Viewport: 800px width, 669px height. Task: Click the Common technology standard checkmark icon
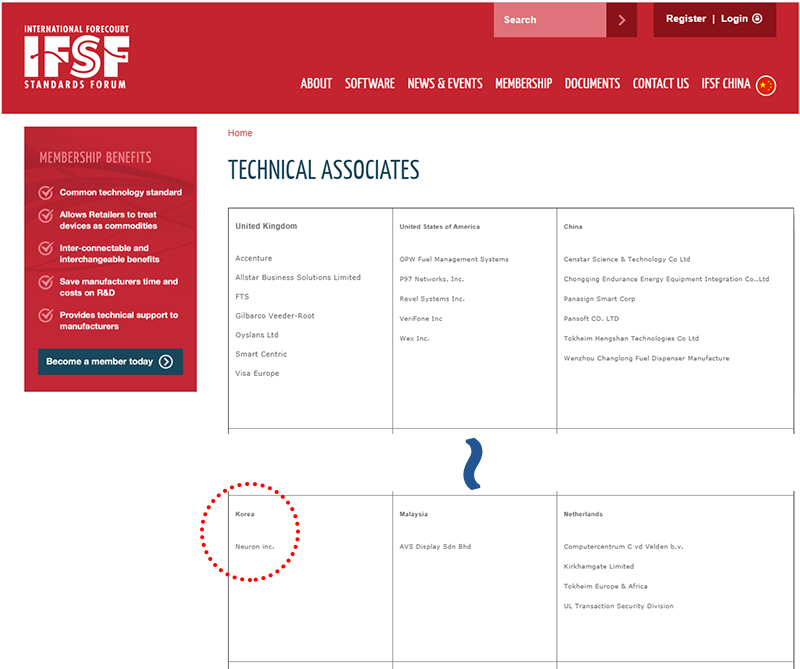point(45,192)
